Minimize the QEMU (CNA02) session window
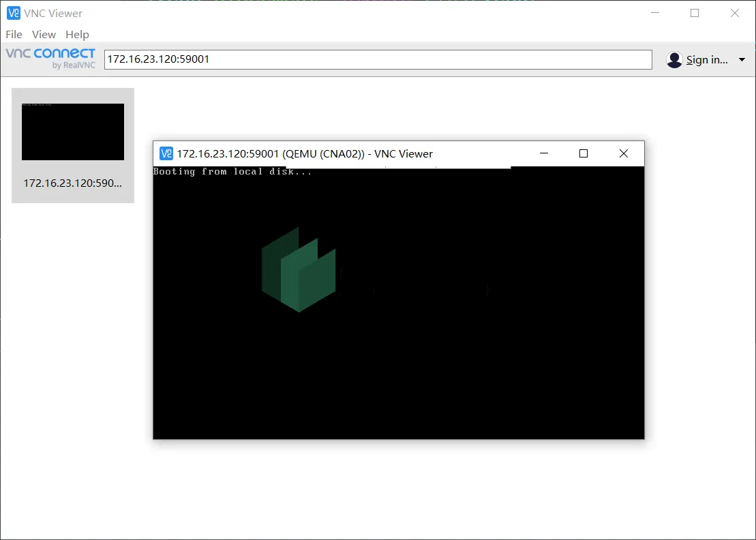The width and height of the screenshot is (756, 540). pyautogui.click(x=544, y=153)
